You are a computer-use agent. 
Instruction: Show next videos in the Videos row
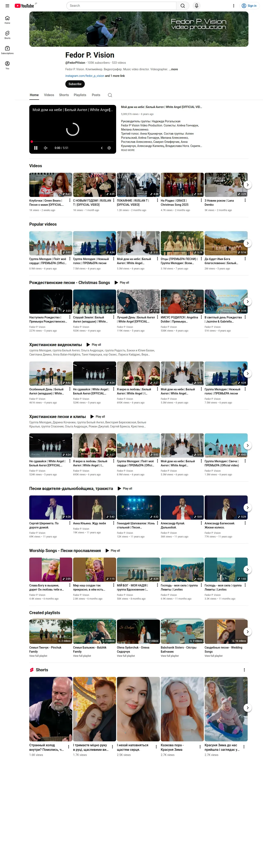tap(247, 185)
